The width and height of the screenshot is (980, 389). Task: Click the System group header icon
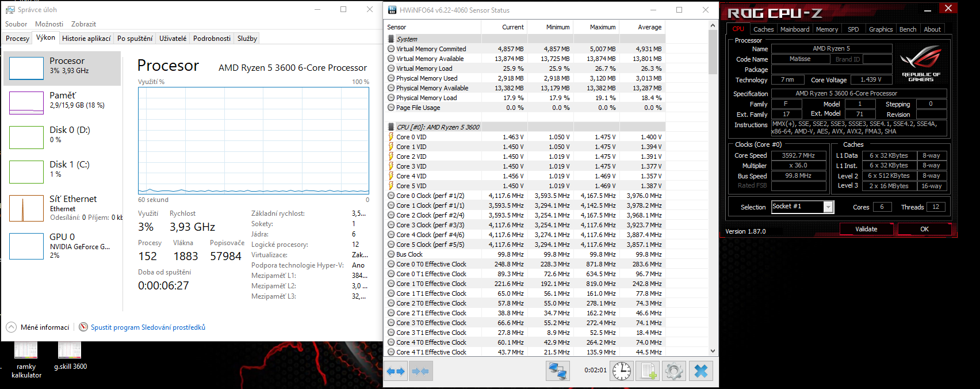[391, 39]
